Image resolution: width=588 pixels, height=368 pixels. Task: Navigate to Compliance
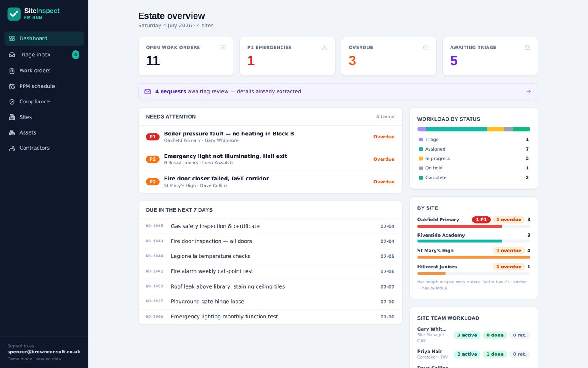point(44,102)
